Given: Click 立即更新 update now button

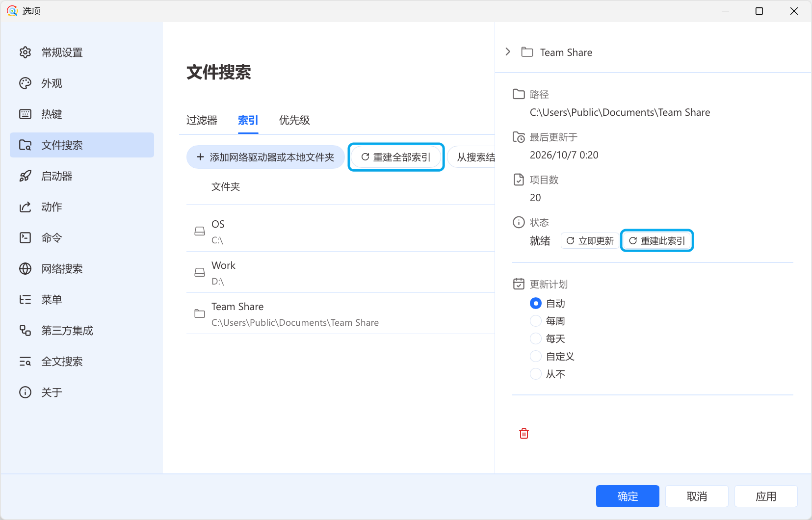Looking at the screenshot, I should (590, 241).
